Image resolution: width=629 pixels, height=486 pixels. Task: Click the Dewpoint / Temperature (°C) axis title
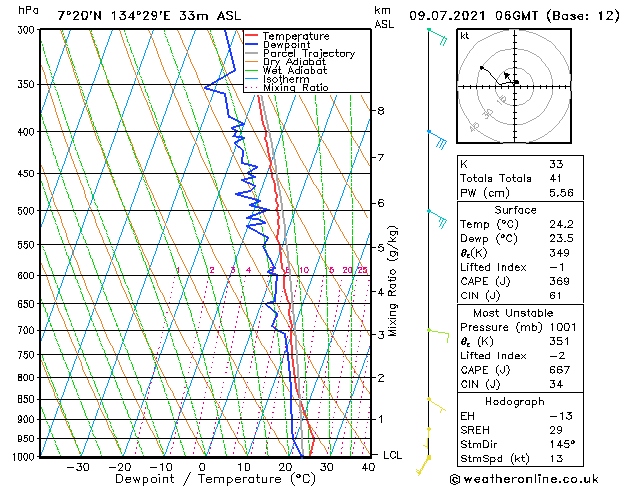click(x=215, y=479)
